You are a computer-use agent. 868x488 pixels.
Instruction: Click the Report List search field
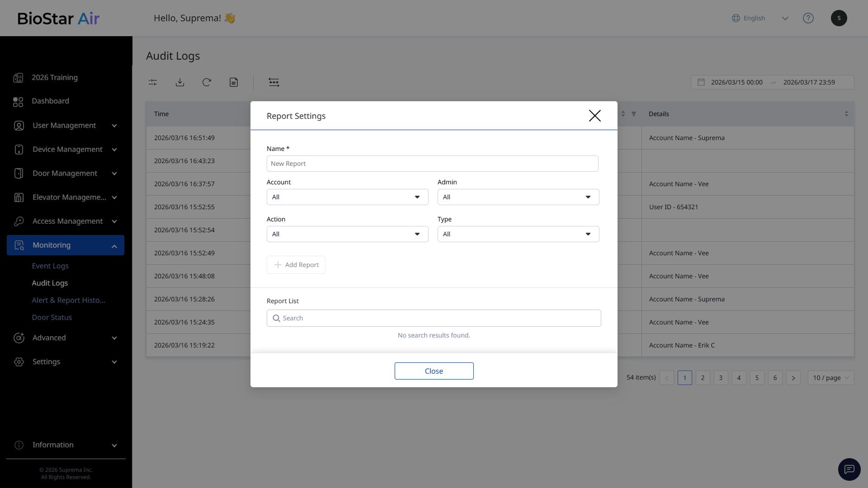point(434,318)
